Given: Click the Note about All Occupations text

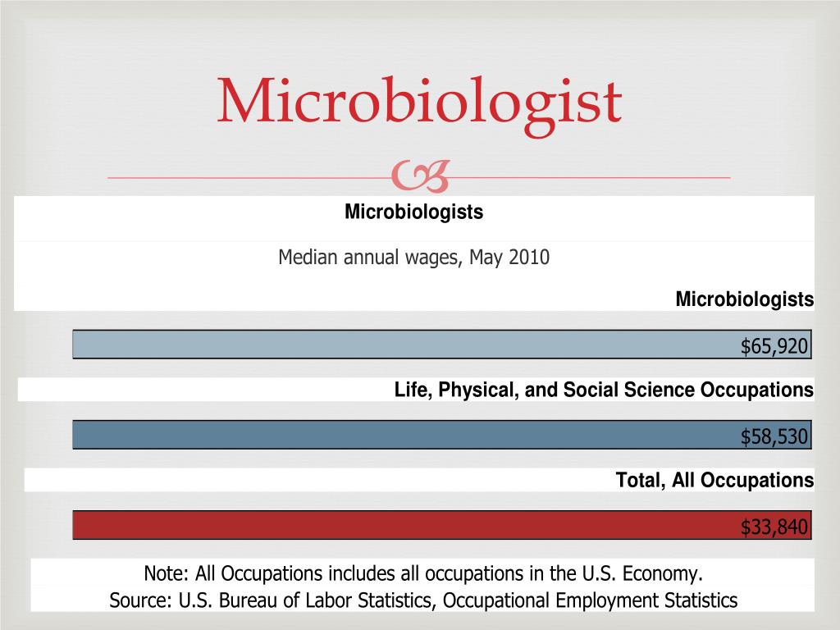Looking at the screenshot, I should pos(423,573).
